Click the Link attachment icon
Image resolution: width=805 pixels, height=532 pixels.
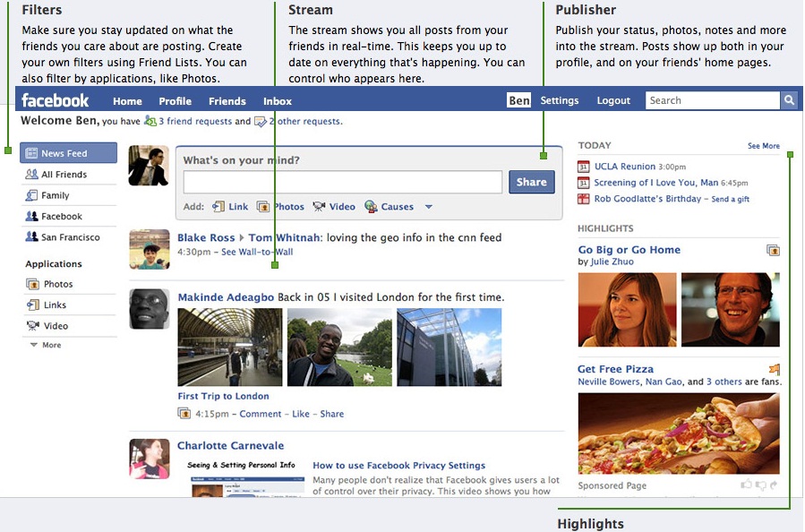pos(218,207)
